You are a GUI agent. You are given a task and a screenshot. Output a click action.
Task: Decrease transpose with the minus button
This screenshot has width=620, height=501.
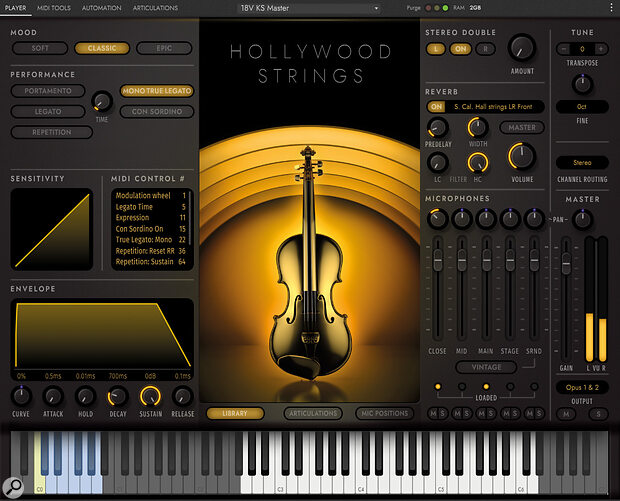[564, 49]
